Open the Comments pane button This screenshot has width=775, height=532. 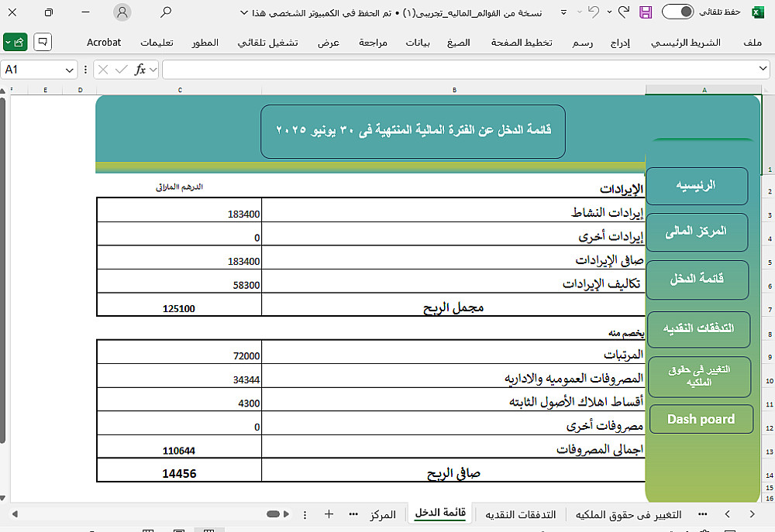point(43,42)
